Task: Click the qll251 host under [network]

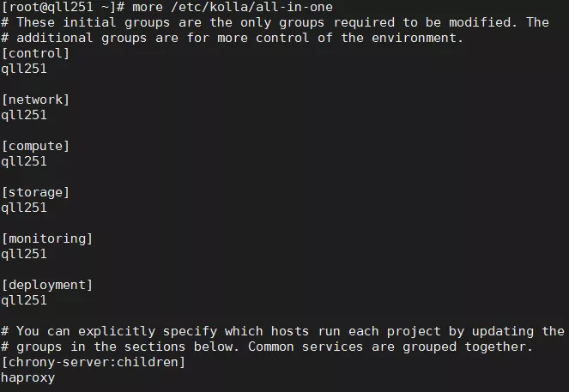Action: pos(24,115)
